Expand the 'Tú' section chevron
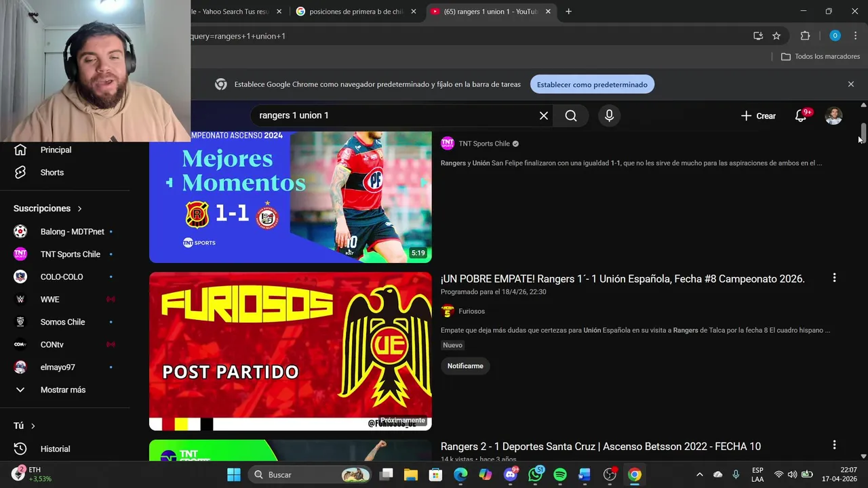 coord(33,426)
